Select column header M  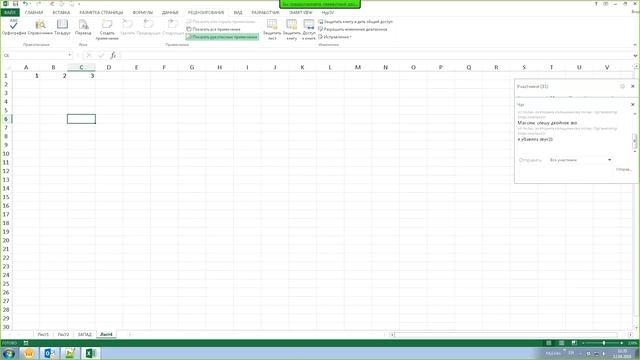(x=358, y=67)
